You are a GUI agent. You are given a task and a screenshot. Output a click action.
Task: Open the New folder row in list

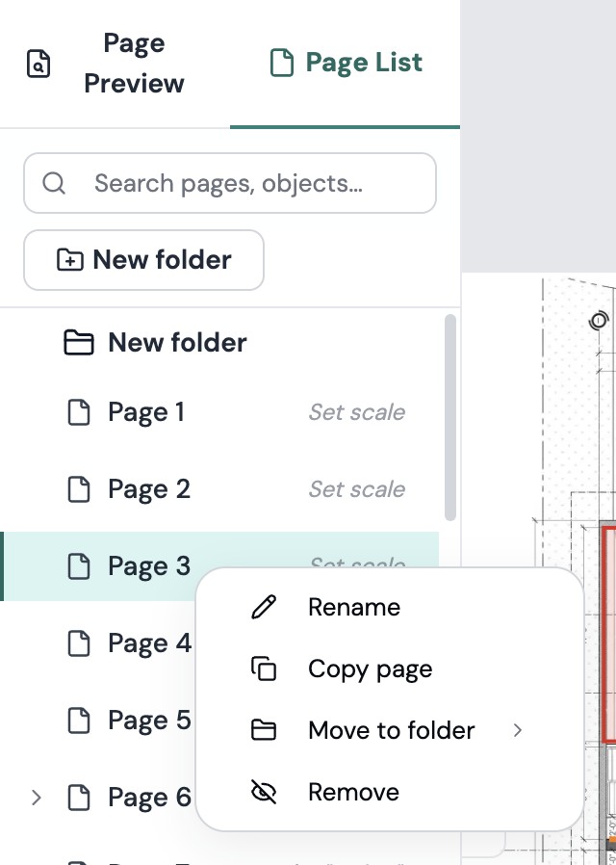tap(219, 343)
